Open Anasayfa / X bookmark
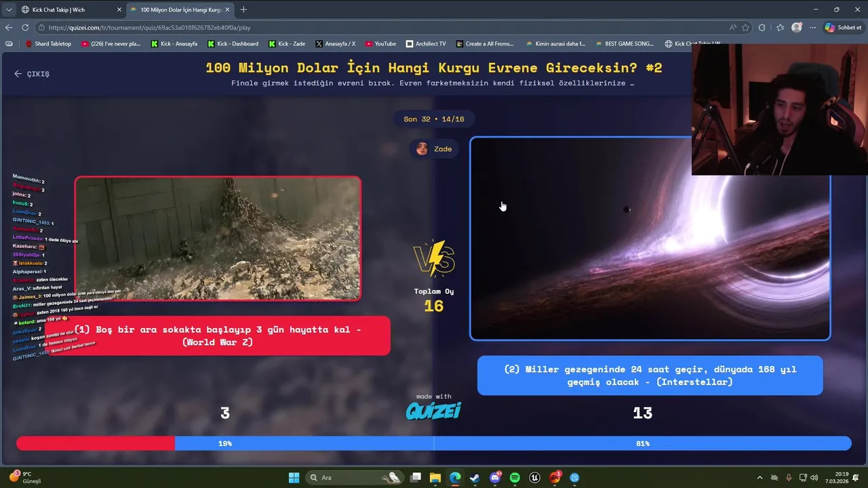 click(x=335, y=43)
